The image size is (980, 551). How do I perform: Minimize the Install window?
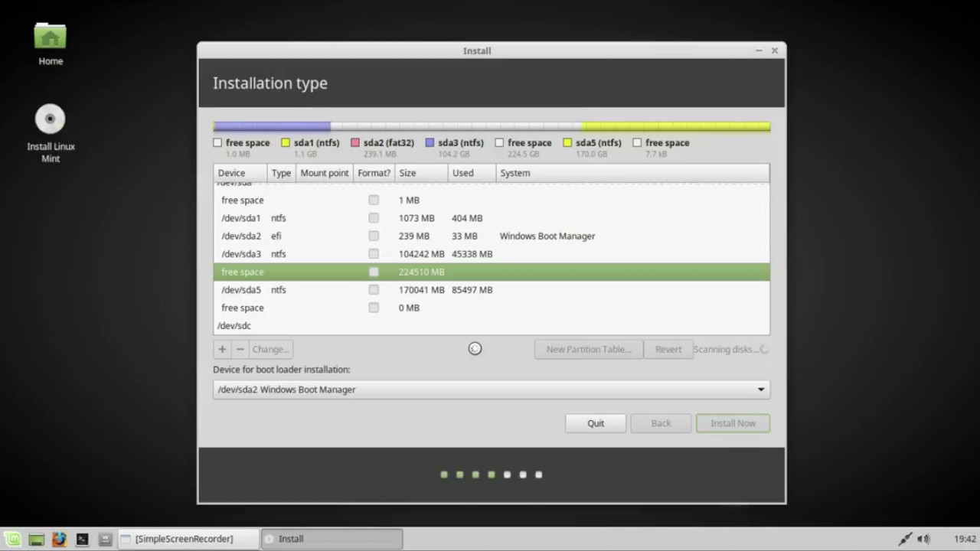(759, 51)
